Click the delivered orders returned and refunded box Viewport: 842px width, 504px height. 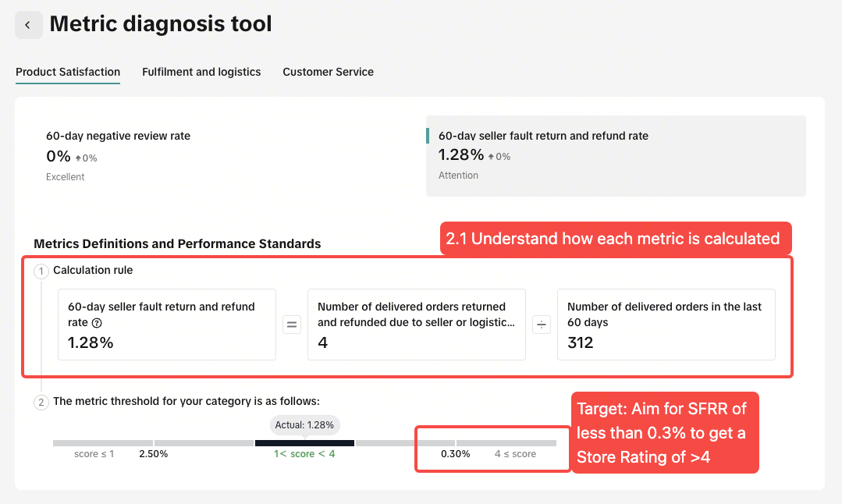[x=416, y=325]
